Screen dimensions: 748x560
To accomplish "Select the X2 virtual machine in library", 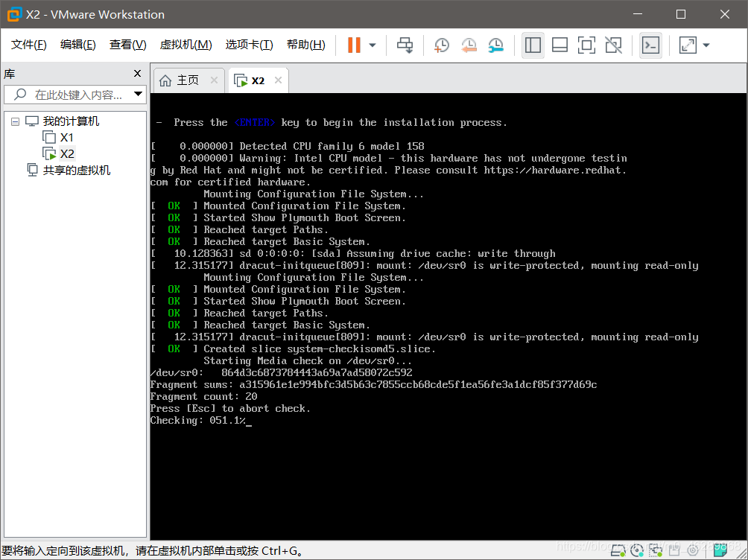I will (67, 154).
